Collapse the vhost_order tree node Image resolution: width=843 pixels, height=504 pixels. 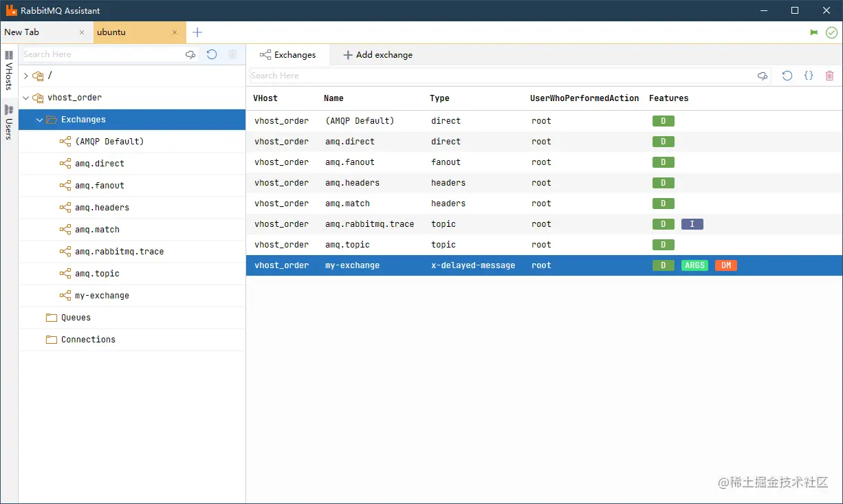26,98
